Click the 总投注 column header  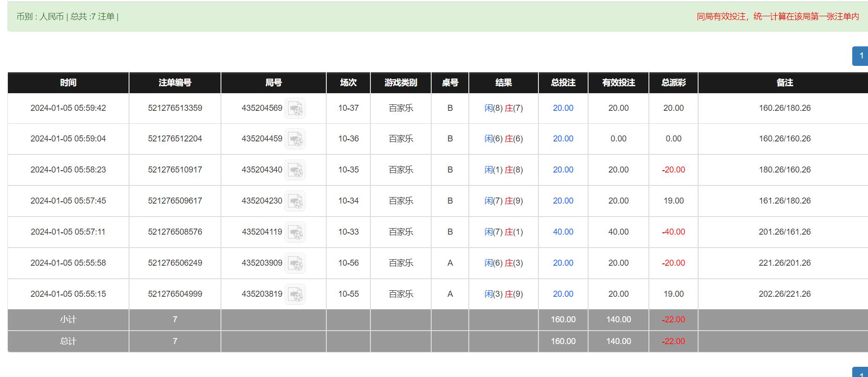point(563,83)
